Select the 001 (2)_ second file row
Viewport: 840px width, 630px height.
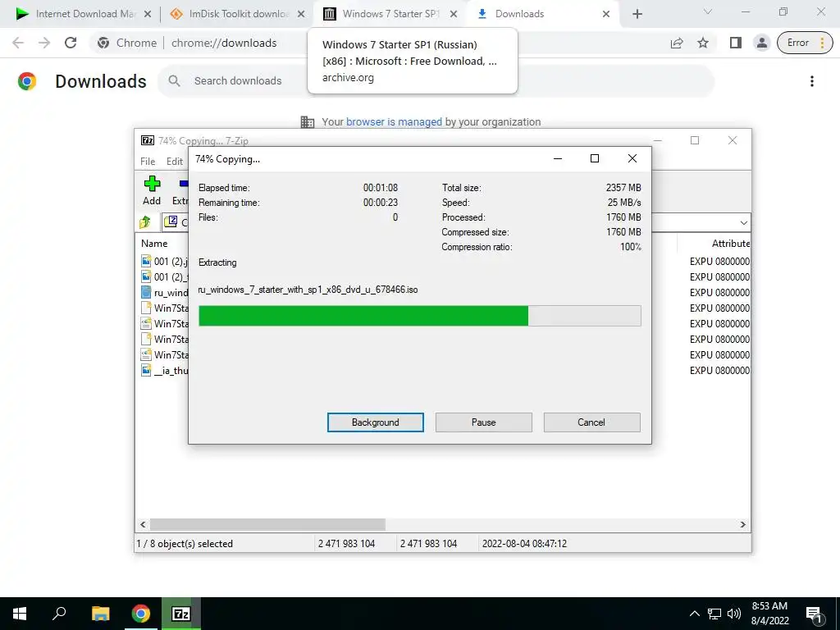tap(164, 276)
